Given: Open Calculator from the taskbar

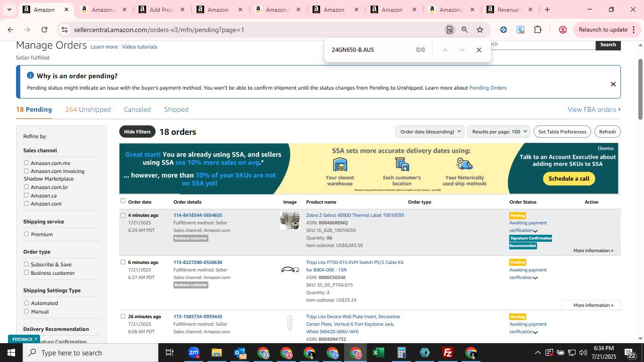Looking at the screenshot, I should (401, 353).
